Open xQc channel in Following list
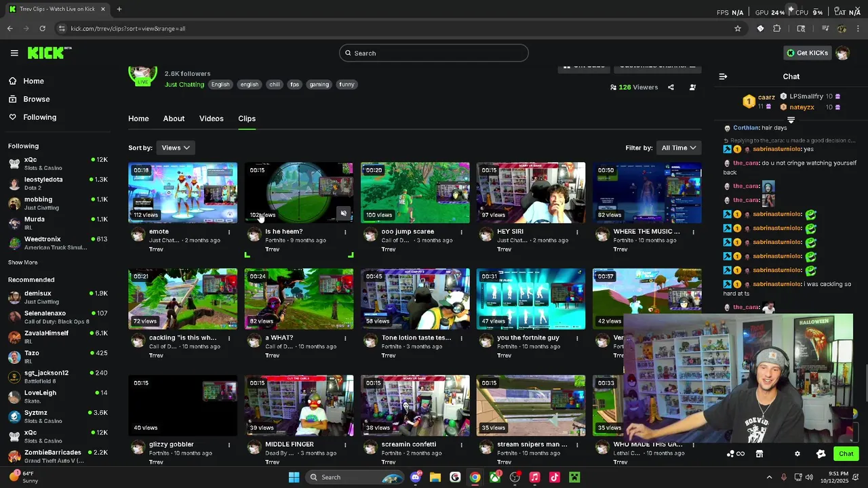 pyautogui.click(x=58, y=163)
